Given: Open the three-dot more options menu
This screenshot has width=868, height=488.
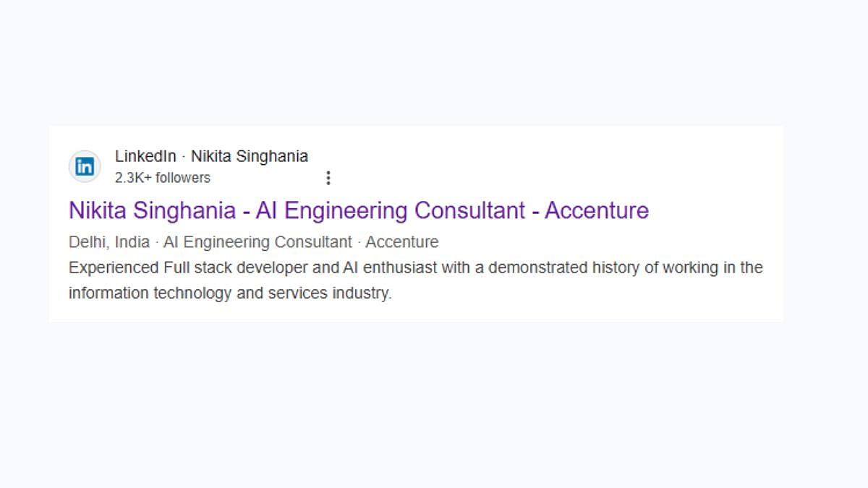Looking at the screenshot, I should coord(328,178).
